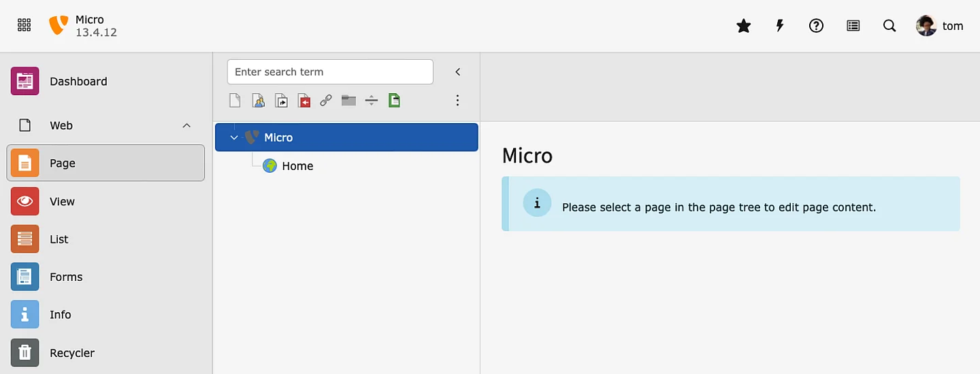Click the search magnifier in top bar

coord(889,26)
